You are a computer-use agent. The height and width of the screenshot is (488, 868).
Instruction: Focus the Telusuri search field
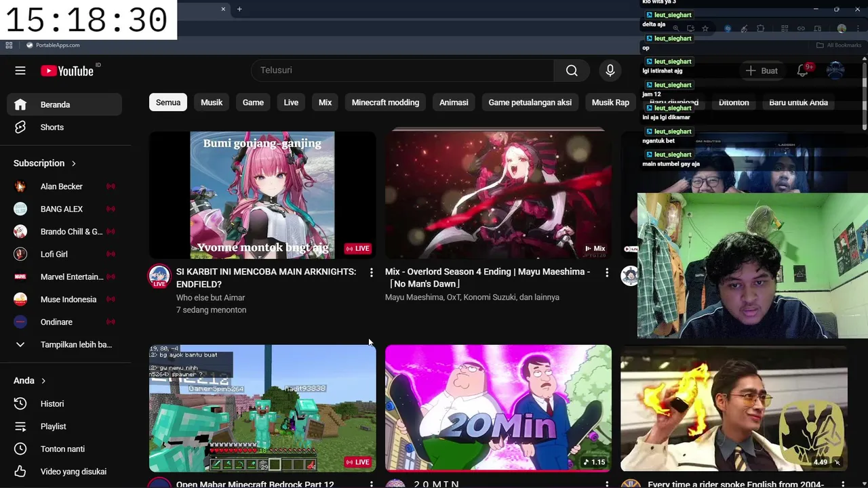pyautogui.click(x=402, y=70)
